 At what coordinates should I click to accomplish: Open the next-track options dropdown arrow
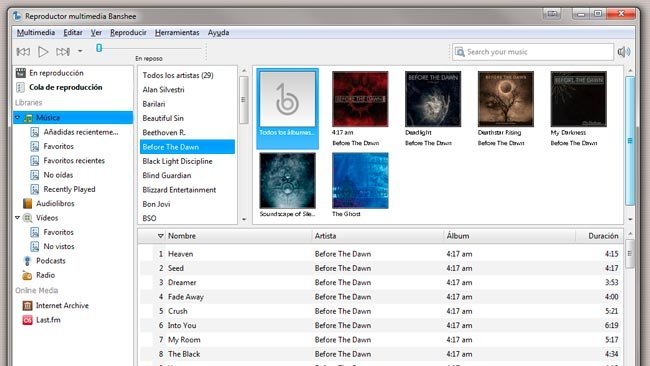point(80,51)
